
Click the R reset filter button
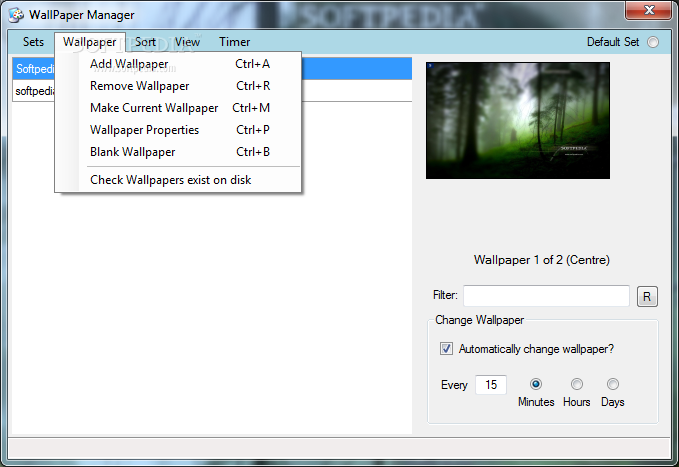click(647, 297)
